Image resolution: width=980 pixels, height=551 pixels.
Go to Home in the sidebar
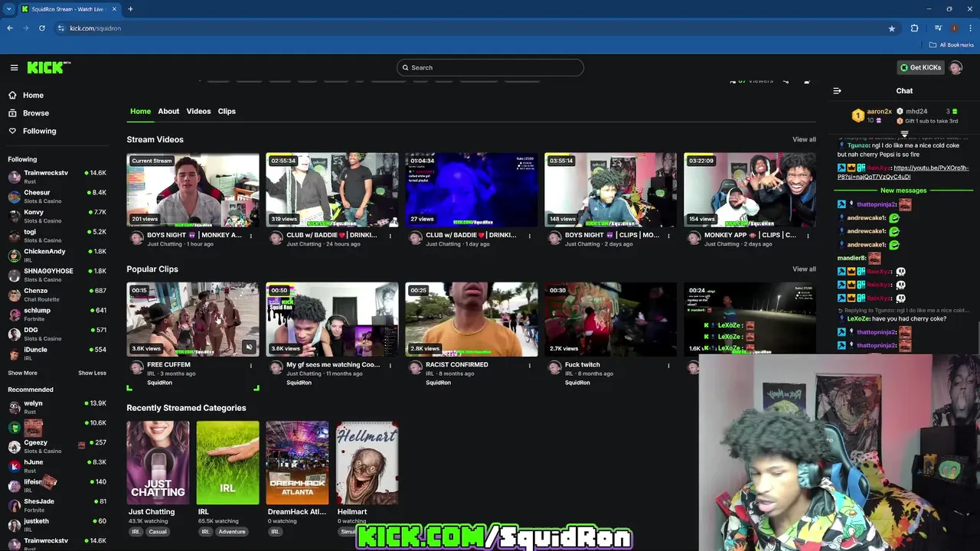coord(33,95)
